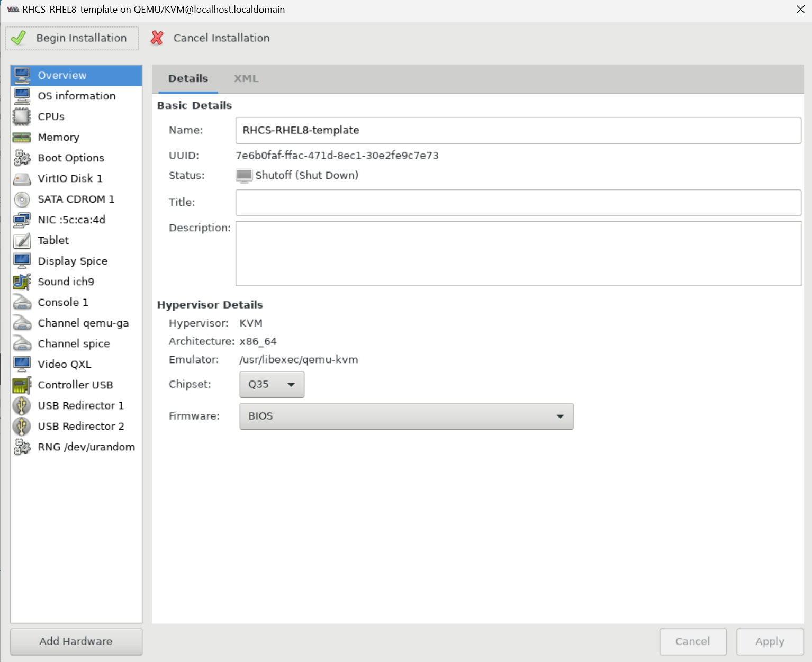812x662 pixels.
Task: Select the USB Redirector 1 row label
Action: (81, 405)
